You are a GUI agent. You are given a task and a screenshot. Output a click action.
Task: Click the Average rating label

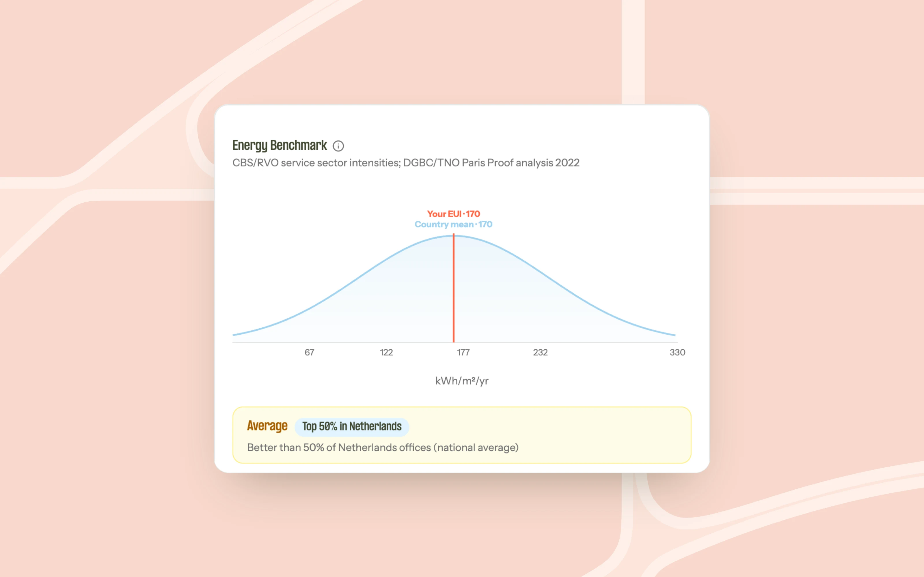(x=267, y=426)
